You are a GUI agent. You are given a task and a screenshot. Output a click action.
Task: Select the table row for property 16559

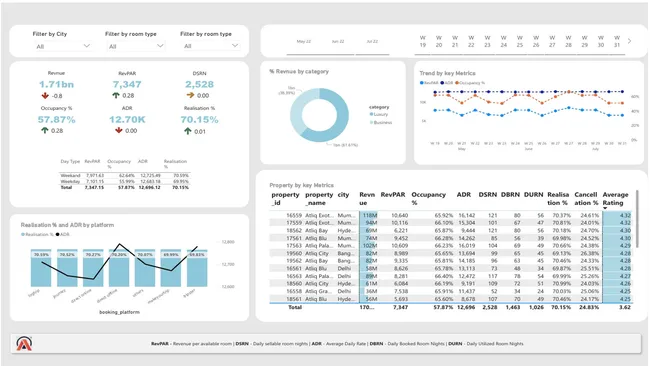pyautogui.click(x=451, y=216)
